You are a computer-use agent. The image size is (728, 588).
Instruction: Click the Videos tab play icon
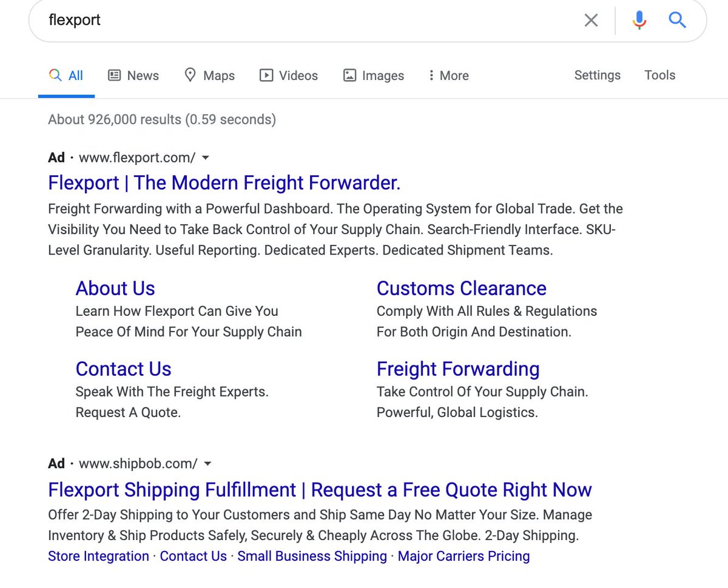266,75
